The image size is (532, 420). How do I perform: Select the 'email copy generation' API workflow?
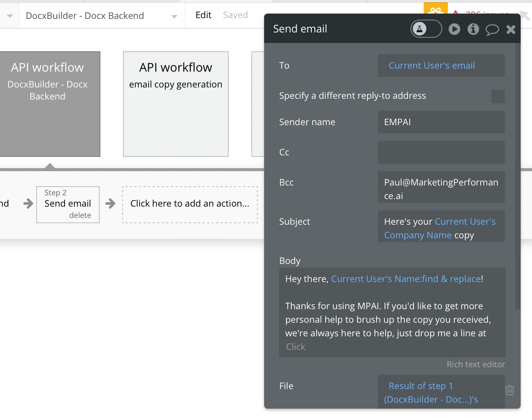click(x=176, y=104)
